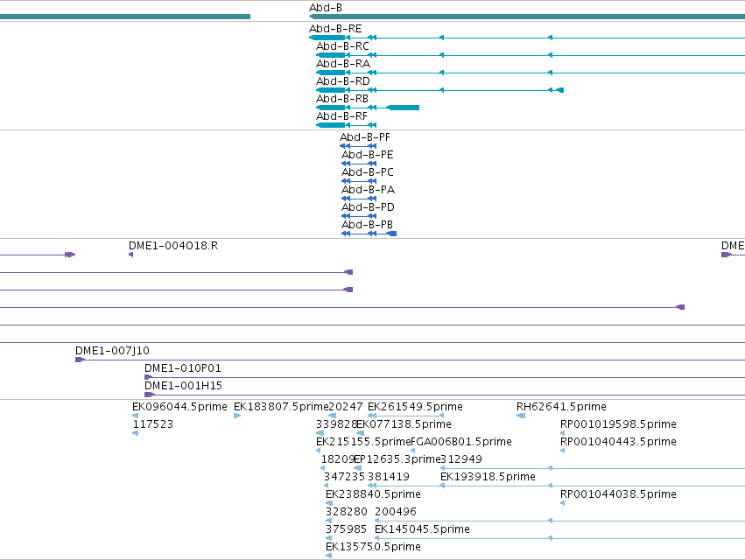This screenshot has height=560, width=745.
Task: Click the 381419 feature label
Action: click(x=389, y=477)
